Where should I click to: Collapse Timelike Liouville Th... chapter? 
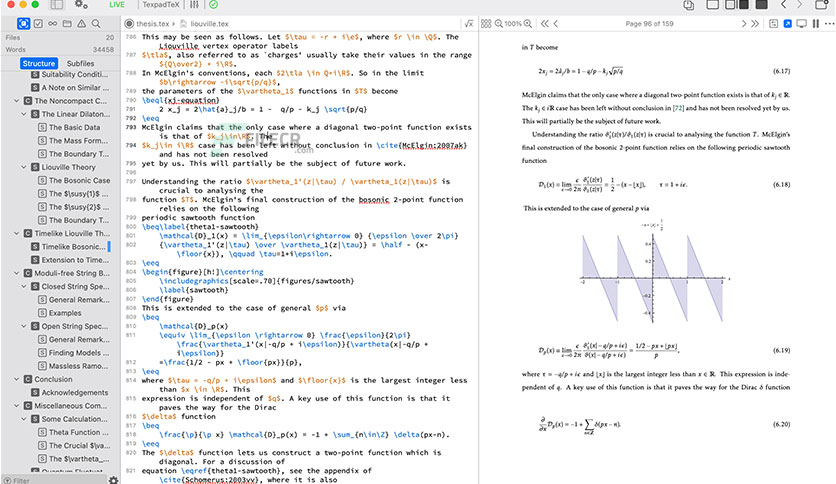point(17,233)
